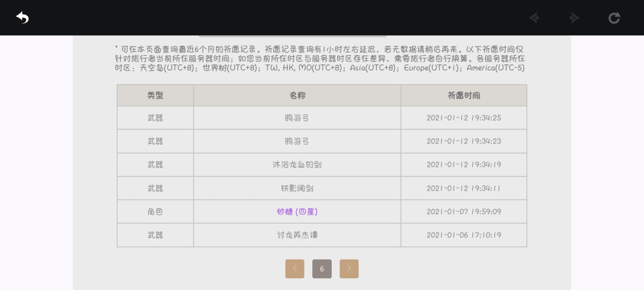
Task: Click the refresh page icon
Action: [614, 18]
